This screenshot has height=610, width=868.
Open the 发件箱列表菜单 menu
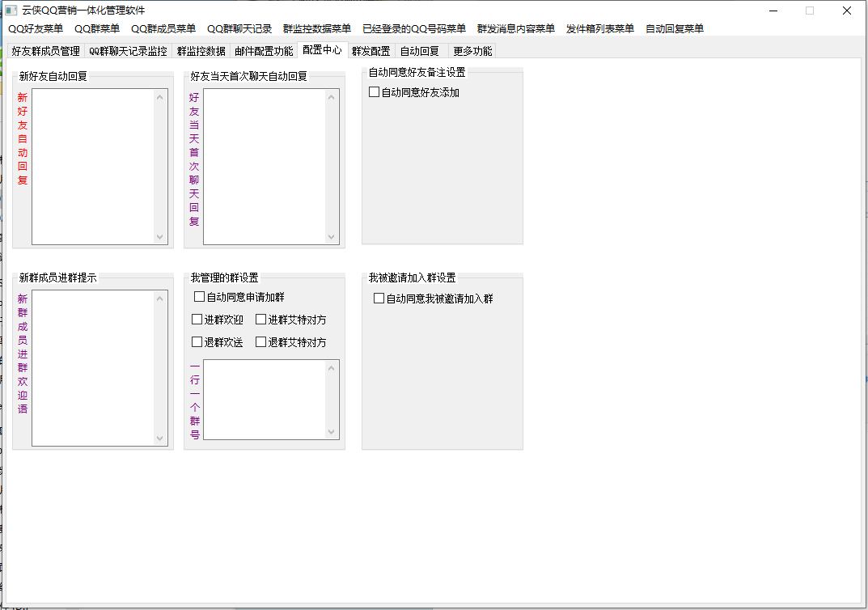(x=600, y=29)
